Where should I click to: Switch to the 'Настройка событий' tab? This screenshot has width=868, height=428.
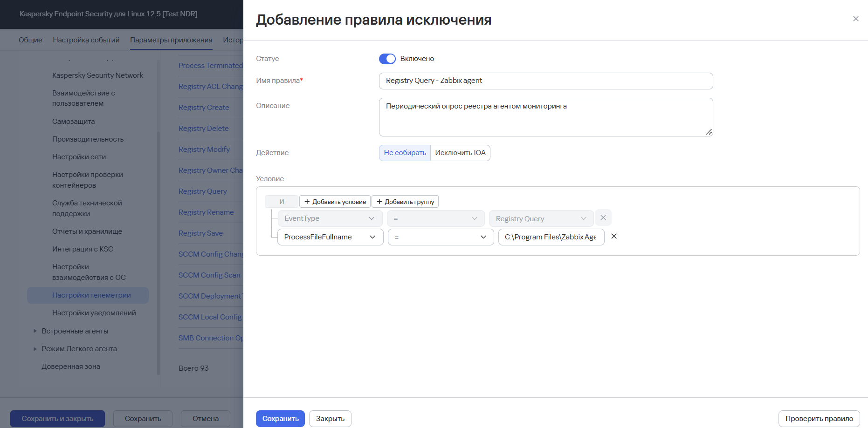(86, 40)
